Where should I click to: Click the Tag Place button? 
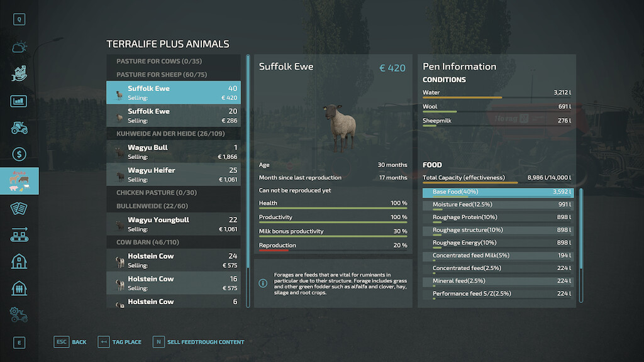pos(120,342)
